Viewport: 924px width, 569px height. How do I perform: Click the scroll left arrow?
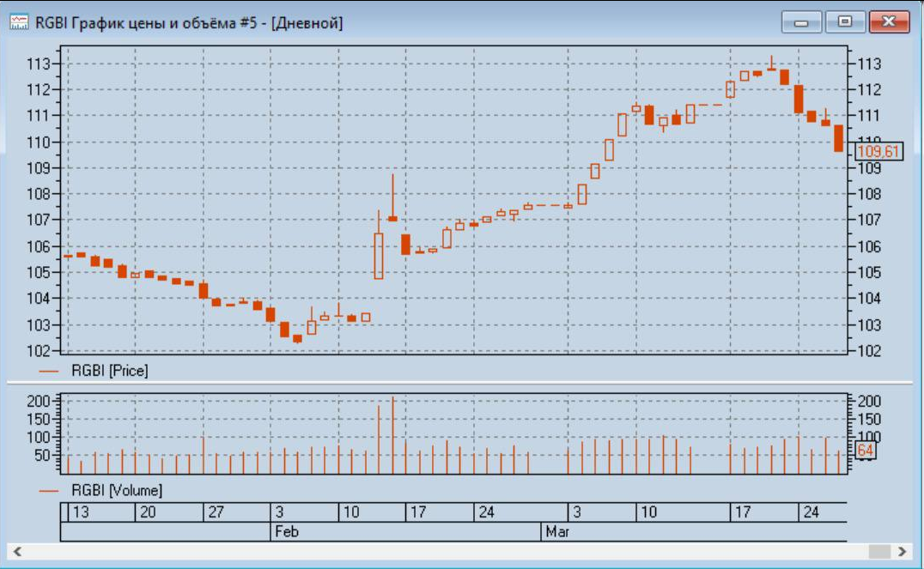pyautogui.click(x=17, y=552)
